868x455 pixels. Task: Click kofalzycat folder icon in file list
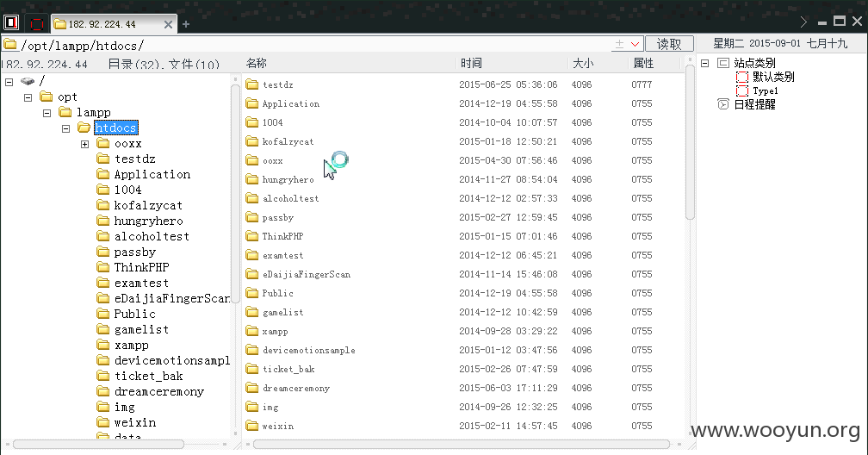251,141
